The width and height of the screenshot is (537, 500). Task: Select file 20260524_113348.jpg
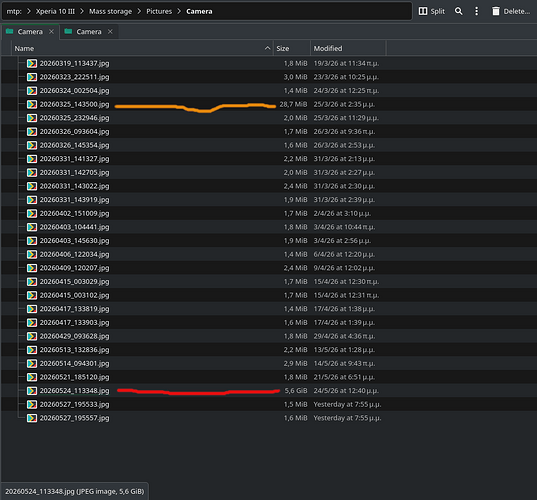click(x=74, y=391)
